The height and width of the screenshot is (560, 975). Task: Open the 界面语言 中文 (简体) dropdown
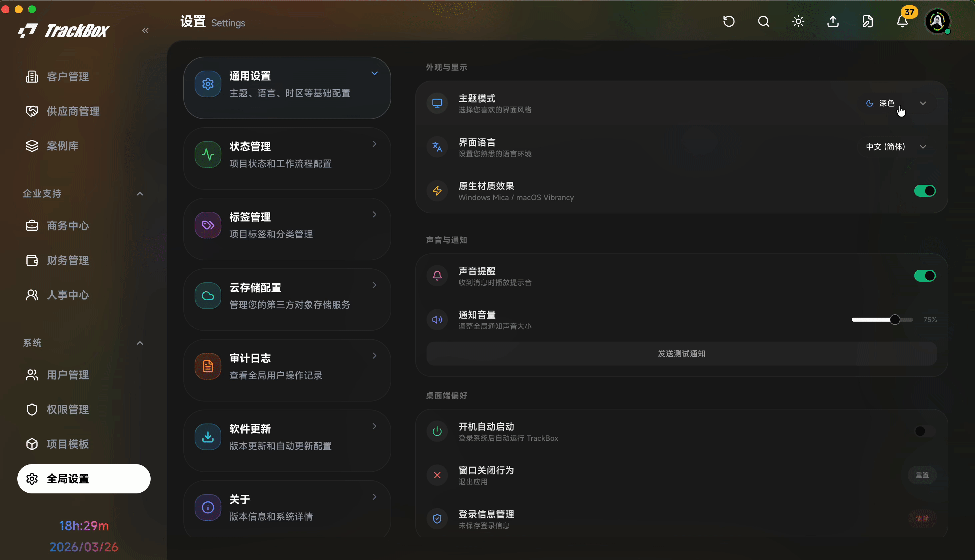896,147
